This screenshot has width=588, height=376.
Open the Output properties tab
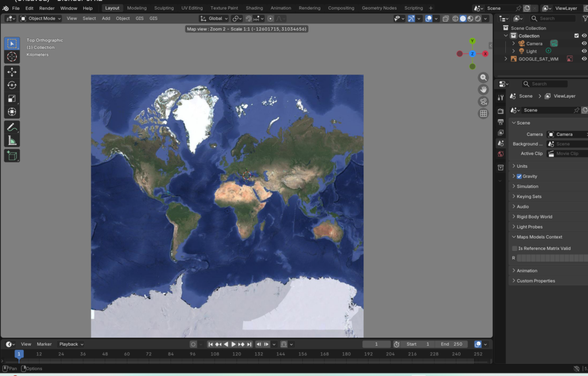(501, 122)
